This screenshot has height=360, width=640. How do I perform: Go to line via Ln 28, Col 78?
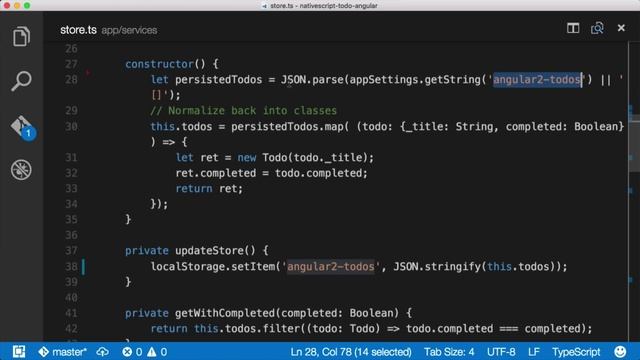pos(351,351)
